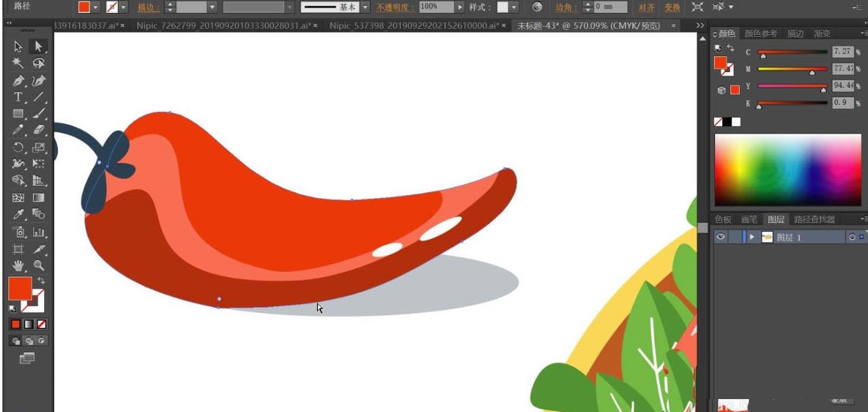Open the 路径查找器 pathfinder tab
Image resolution: width=868 pixels, height=412 pixels.
coord(814,219)
